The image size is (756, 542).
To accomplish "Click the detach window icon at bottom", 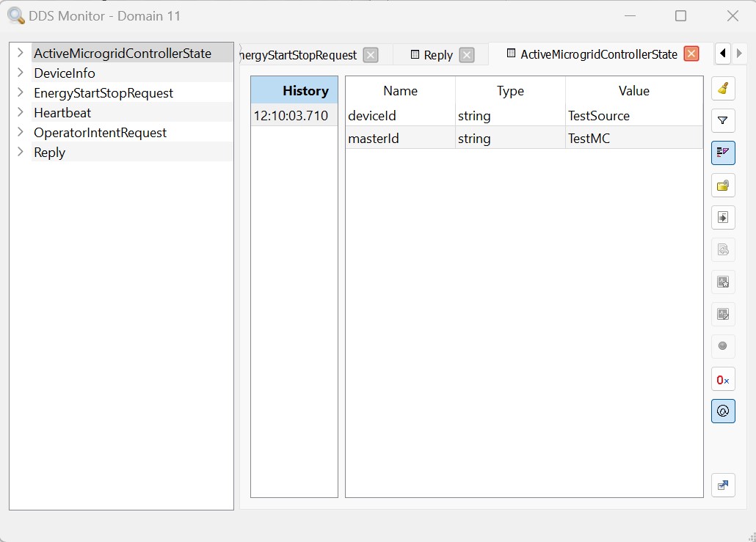I will [x=723, y=485].
